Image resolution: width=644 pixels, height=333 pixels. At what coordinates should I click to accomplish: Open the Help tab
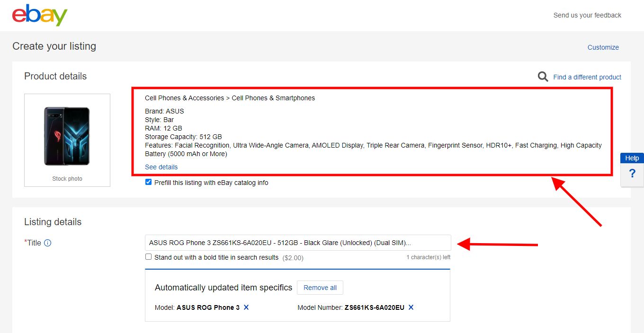[x=632, y=158]
